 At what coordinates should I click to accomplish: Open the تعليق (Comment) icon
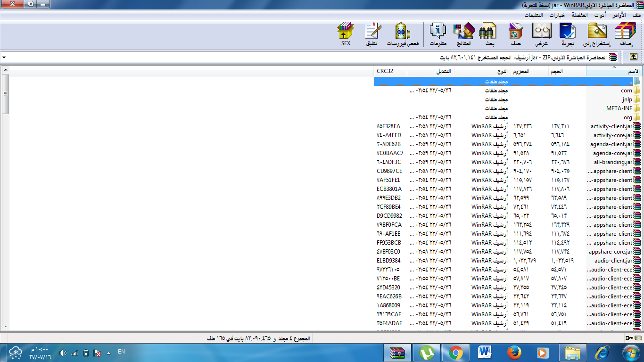372,34
